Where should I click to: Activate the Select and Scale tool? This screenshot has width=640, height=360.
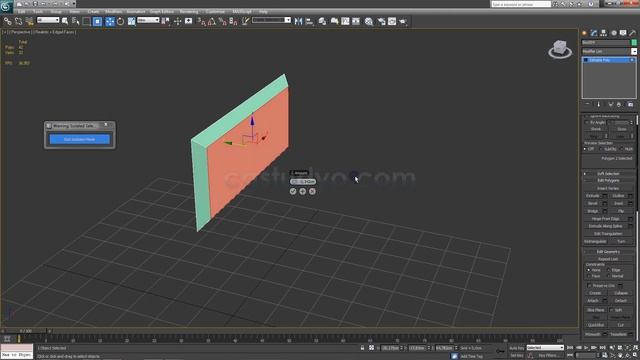(x=131, y=21)
